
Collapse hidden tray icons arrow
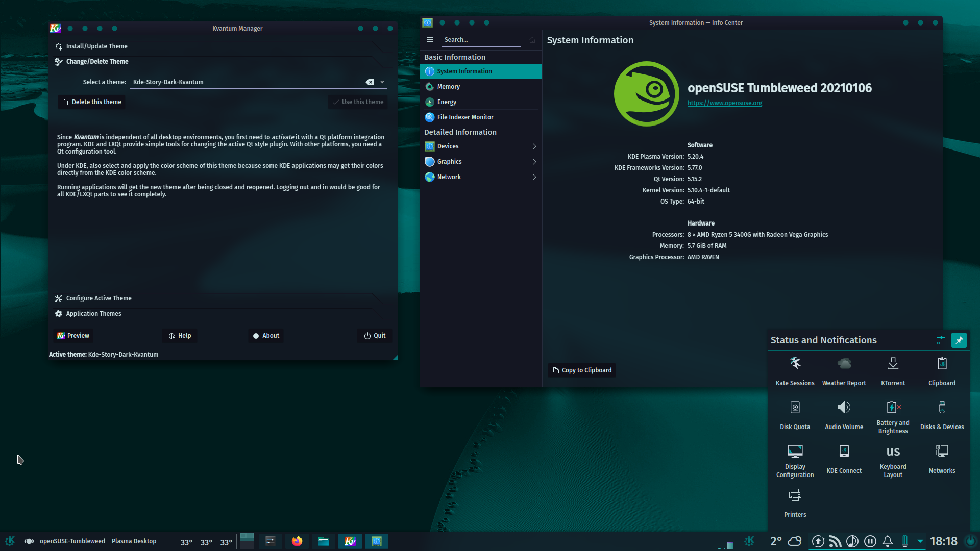[920, 541]
